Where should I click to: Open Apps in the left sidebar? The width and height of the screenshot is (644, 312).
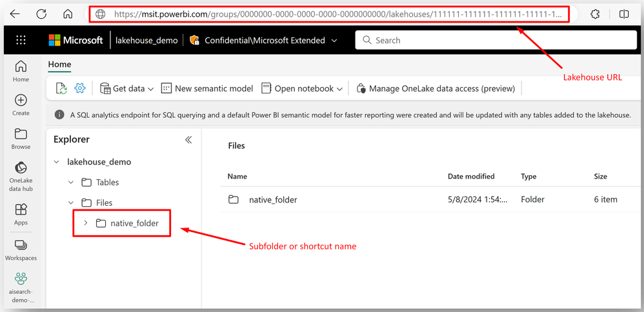pyautogui.click(x=21, y=214)
